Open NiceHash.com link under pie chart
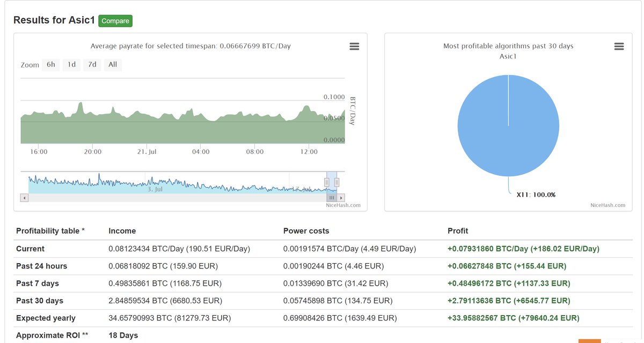The image size is (644, 343). click(x=608, y=205)
